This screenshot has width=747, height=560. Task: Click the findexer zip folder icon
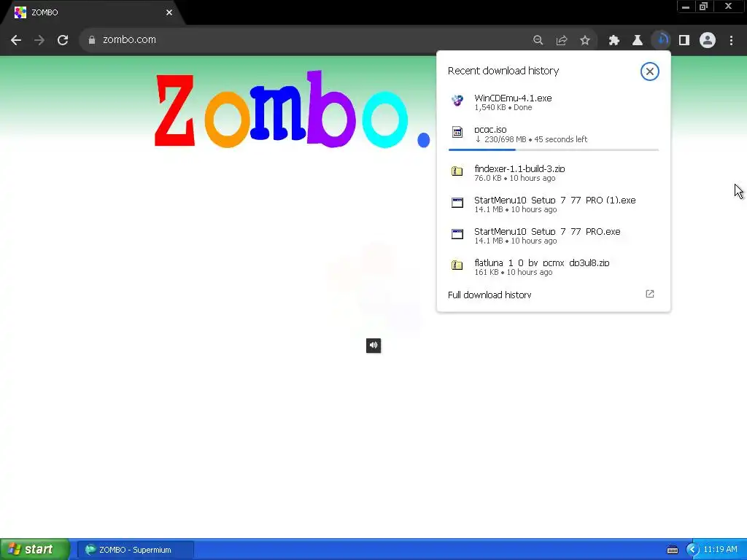click(457, 171)
